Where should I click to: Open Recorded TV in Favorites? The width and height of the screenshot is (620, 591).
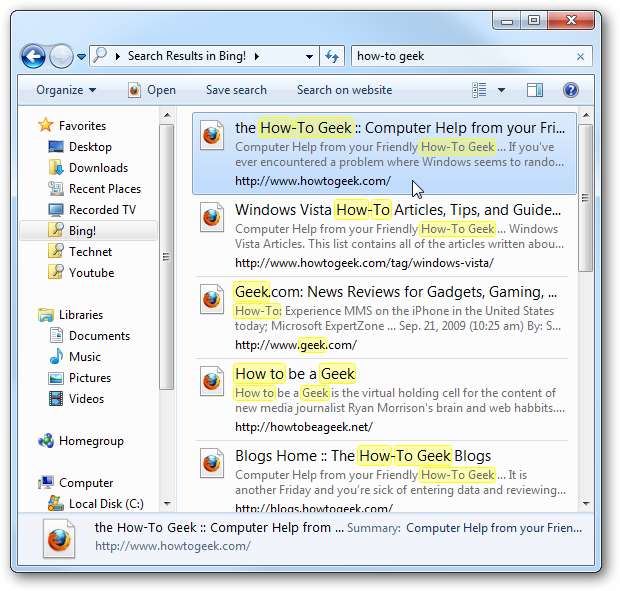click(x=102, y=210)
